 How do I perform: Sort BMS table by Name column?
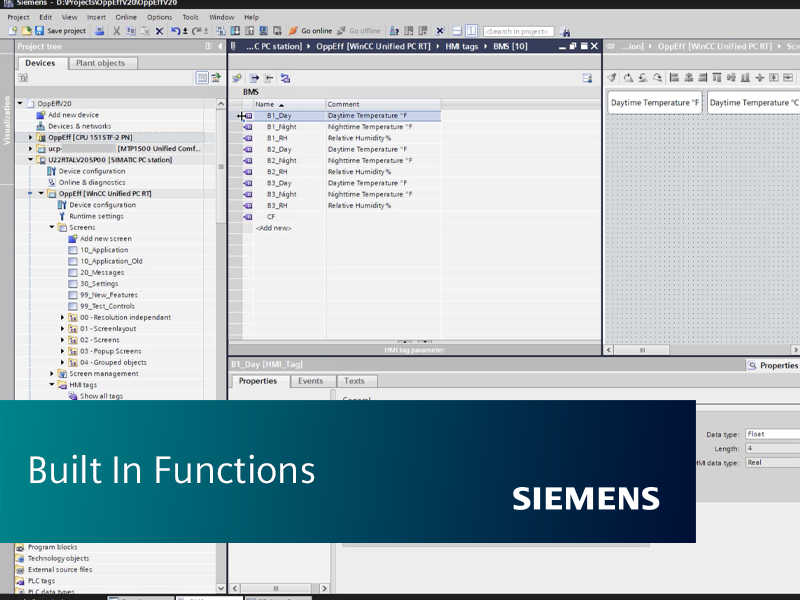coord(289,104)
